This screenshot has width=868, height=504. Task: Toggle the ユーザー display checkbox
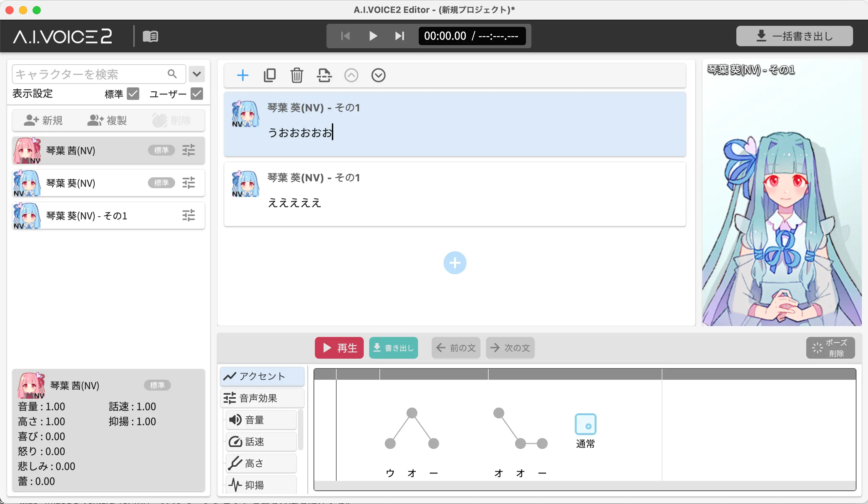197,93
